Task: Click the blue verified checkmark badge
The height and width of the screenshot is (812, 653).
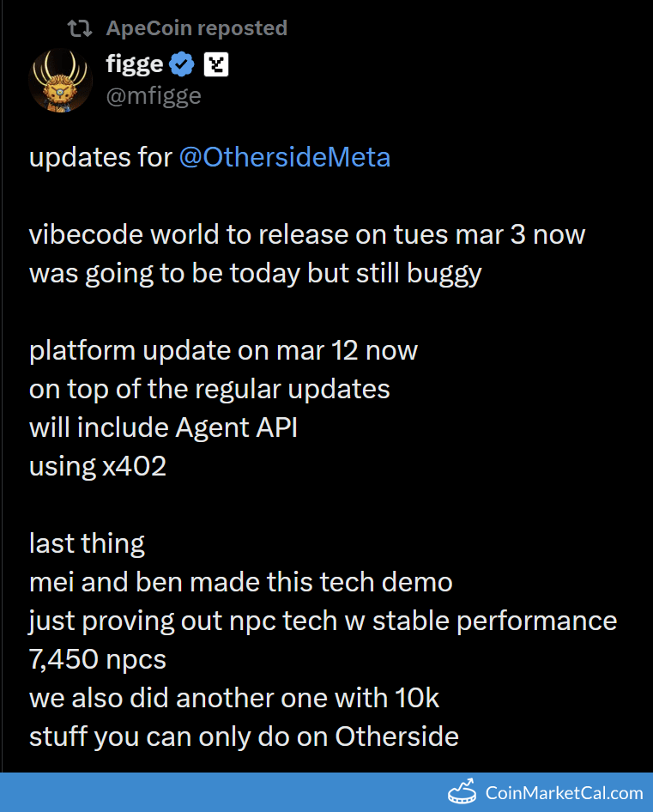Action: tap(182, 64)
